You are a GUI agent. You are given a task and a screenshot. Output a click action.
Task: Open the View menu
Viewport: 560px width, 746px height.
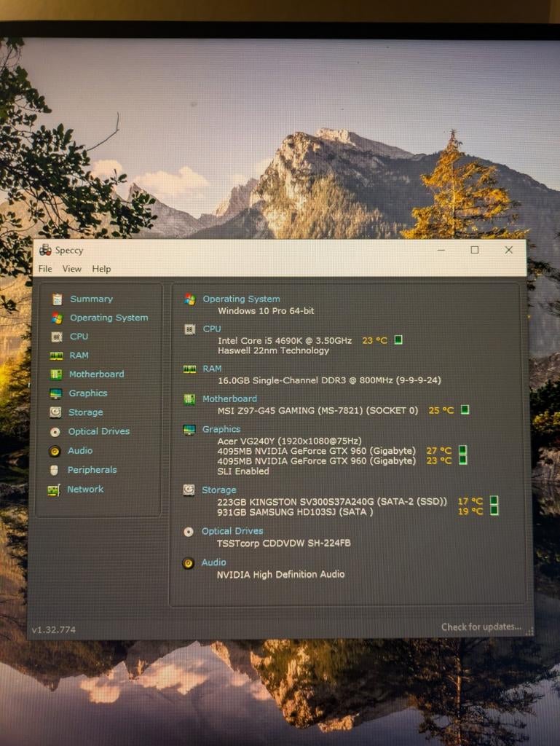(72, 269)
